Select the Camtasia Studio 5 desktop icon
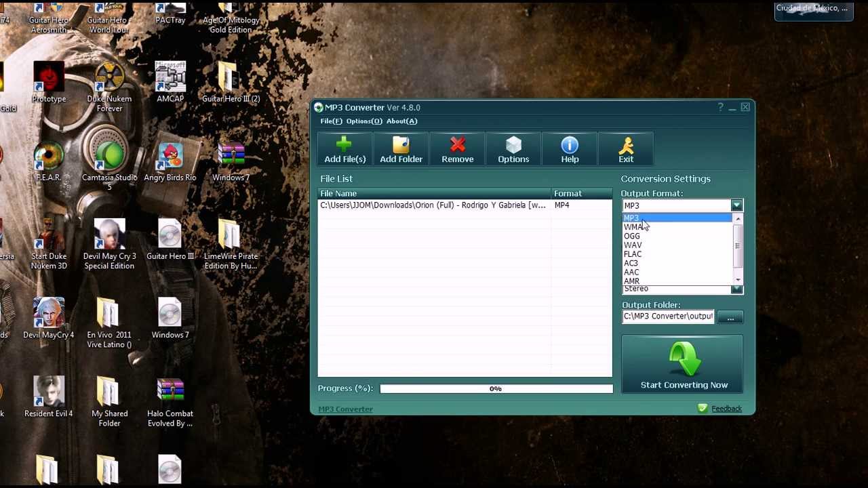Viewport: 868px width, 488px height. click(109, 166)
